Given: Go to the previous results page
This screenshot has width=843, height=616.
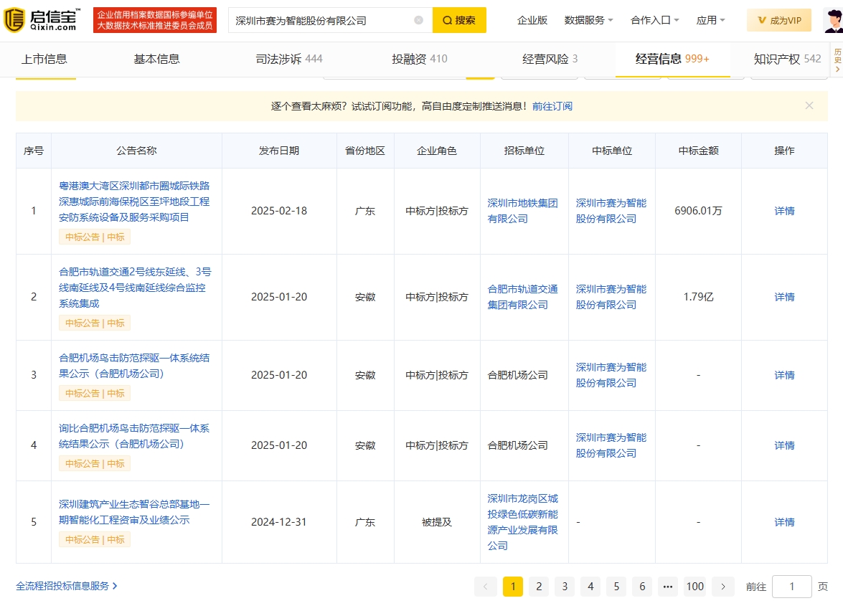Looking at the screenshot, I should (x=486, y=587).
